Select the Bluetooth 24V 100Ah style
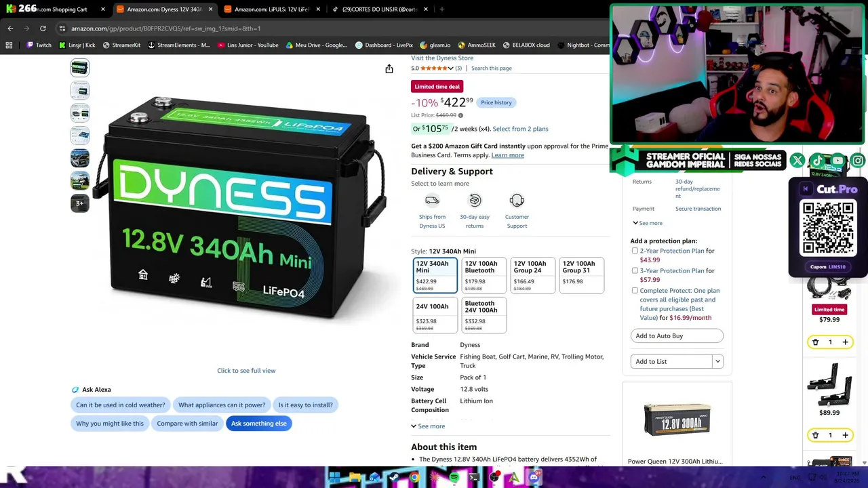Viewport: 868px width, 488px height. pyautogui.click(x=484, y=315)
